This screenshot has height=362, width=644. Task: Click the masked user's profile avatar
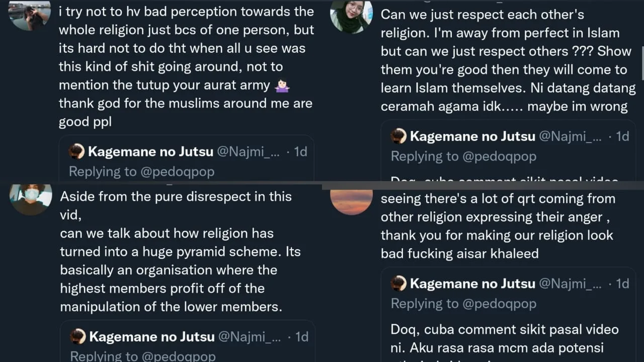31,199
